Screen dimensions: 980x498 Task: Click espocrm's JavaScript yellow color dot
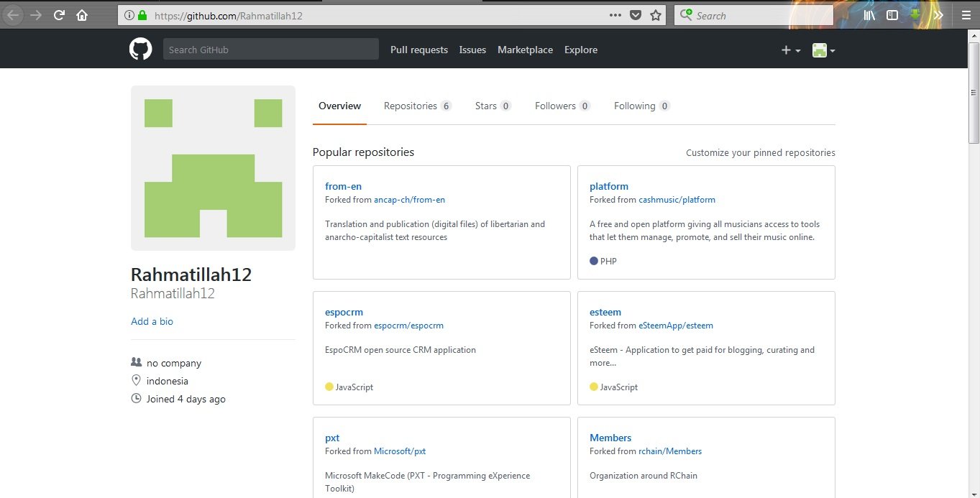pos(329,387)
